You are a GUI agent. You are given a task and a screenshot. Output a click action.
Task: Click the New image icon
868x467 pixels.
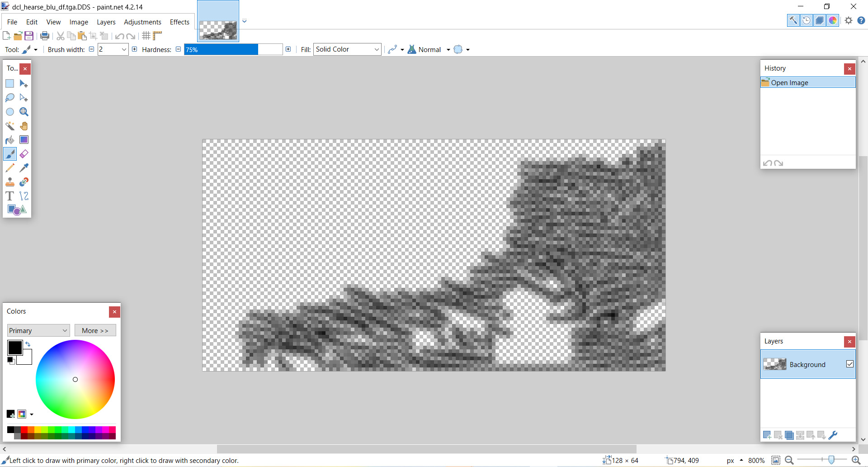(x=6, y=36)
